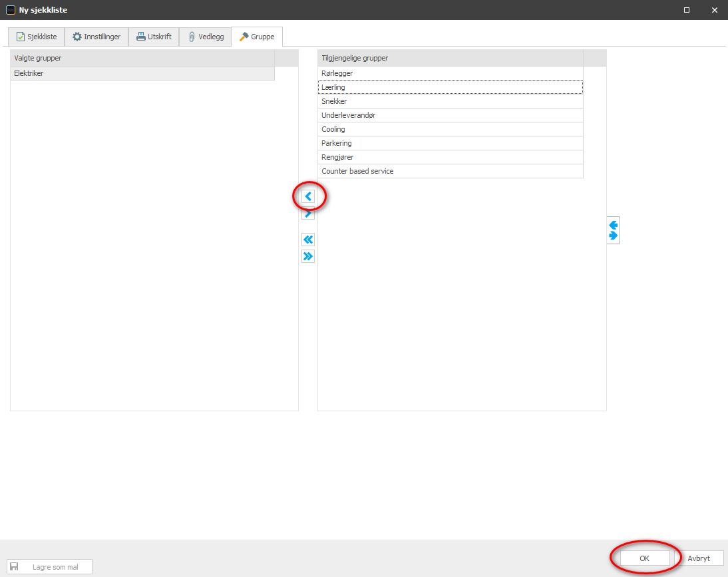Close the Ny sjekkliste window
The width and height of the screenshot is (728, 577).
click(x=715, y=10)
